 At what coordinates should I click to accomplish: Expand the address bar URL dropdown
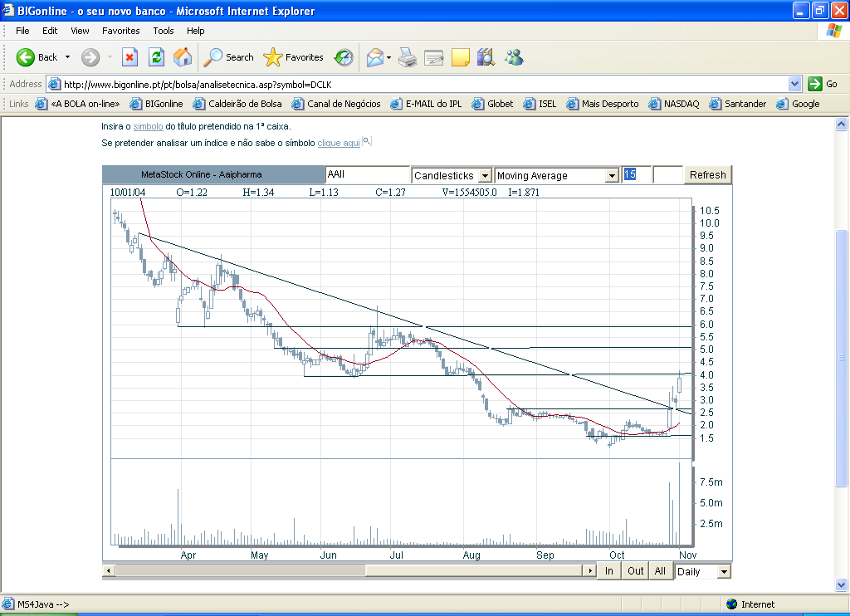click(x=794, y=84)
